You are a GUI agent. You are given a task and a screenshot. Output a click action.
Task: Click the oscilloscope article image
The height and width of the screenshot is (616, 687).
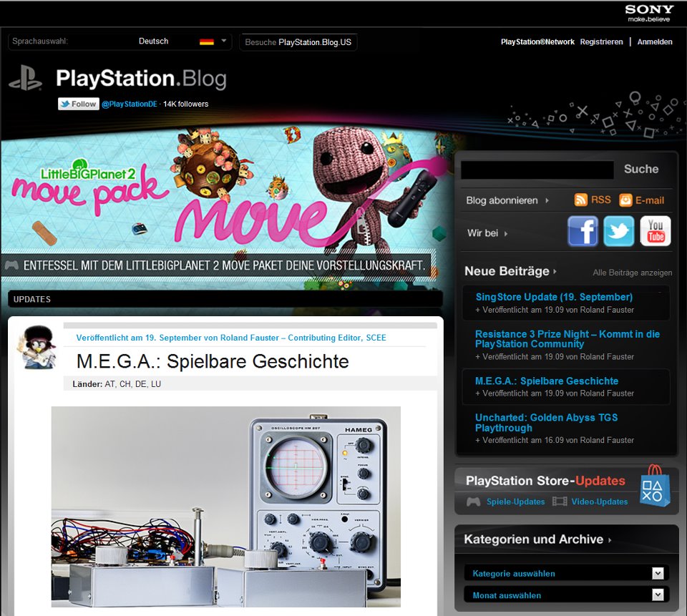click(x=225, y=507)
